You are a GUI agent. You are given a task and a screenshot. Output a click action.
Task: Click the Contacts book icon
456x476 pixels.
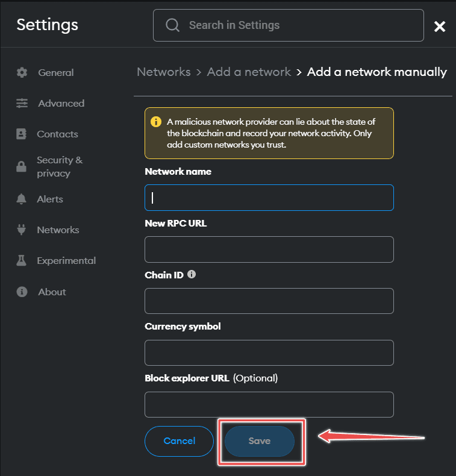(22, 134)
